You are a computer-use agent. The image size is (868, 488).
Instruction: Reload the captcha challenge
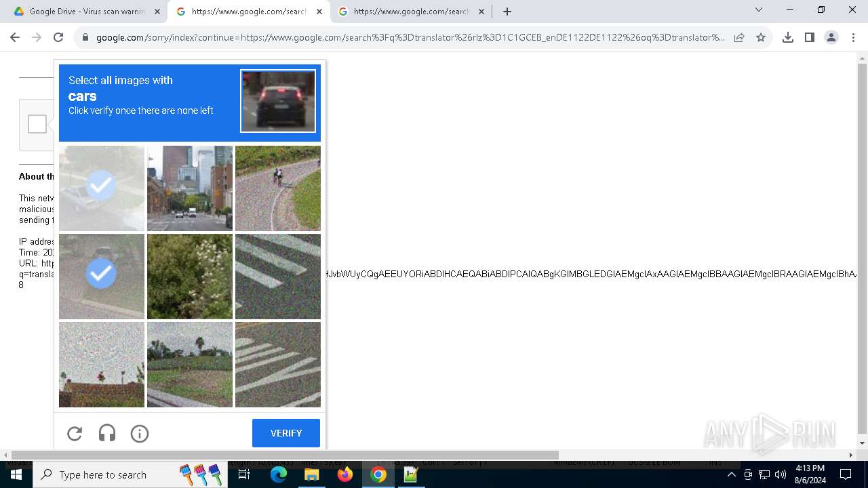tap(75, 433)
